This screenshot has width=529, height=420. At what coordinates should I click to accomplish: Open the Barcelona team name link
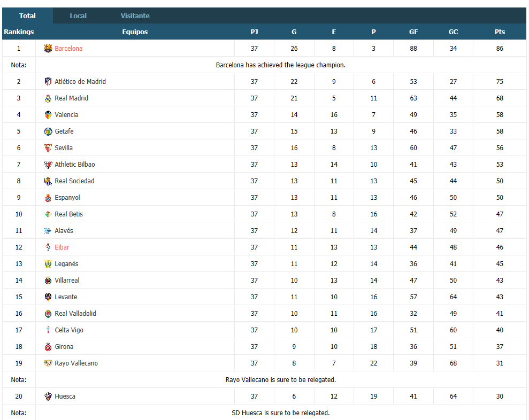tap(68, 49)
